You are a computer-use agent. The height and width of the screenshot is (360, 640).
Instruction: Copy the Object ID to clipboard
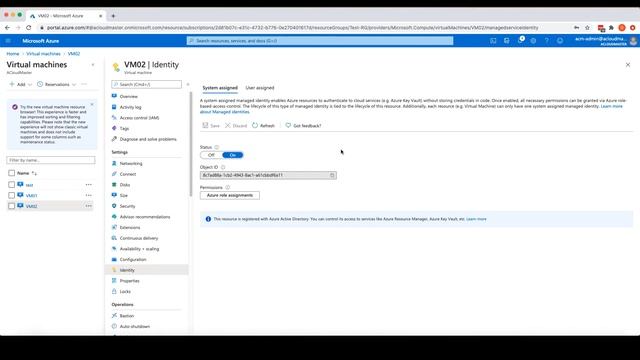tap(332, 175)
